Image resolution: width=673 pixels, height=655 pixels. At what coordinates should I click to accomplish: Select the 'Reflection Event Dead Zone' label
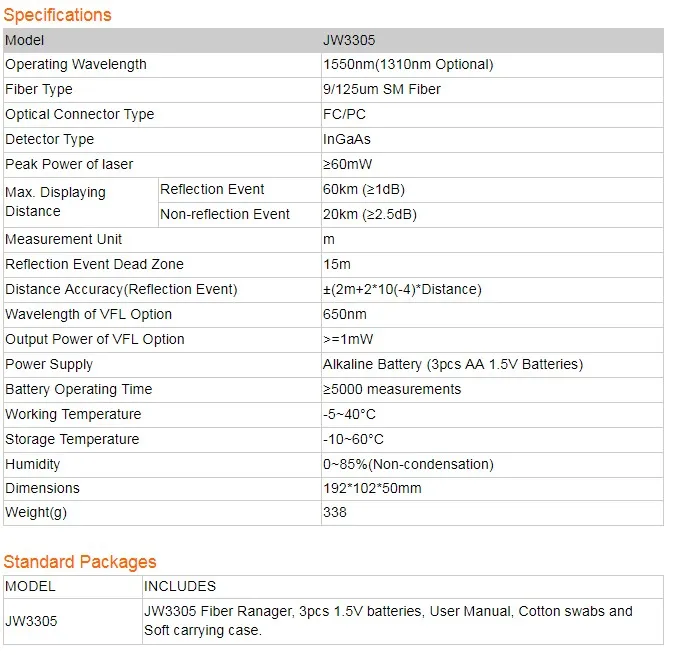[x=94, y=264]
